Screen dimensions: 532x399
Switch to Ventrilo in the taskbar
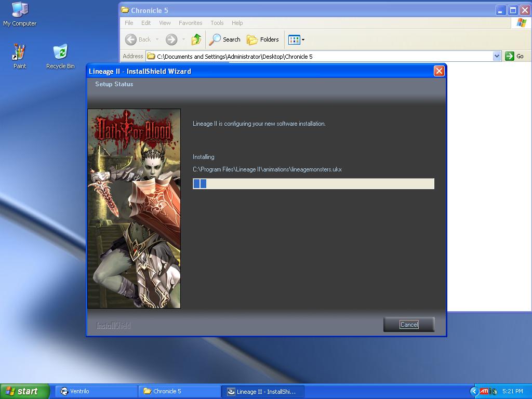(96, 391)
